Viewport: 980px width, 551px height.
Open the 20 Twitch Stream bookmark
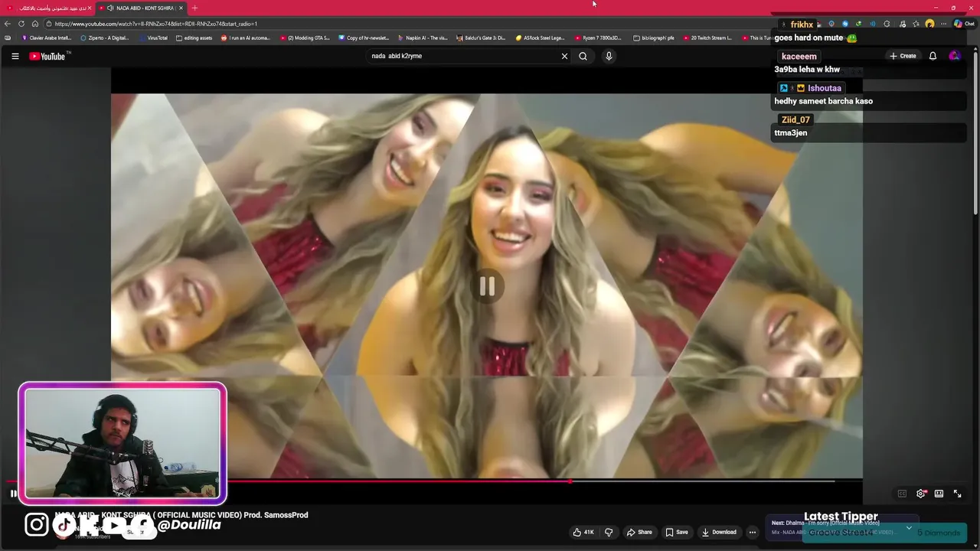point(707,37)
